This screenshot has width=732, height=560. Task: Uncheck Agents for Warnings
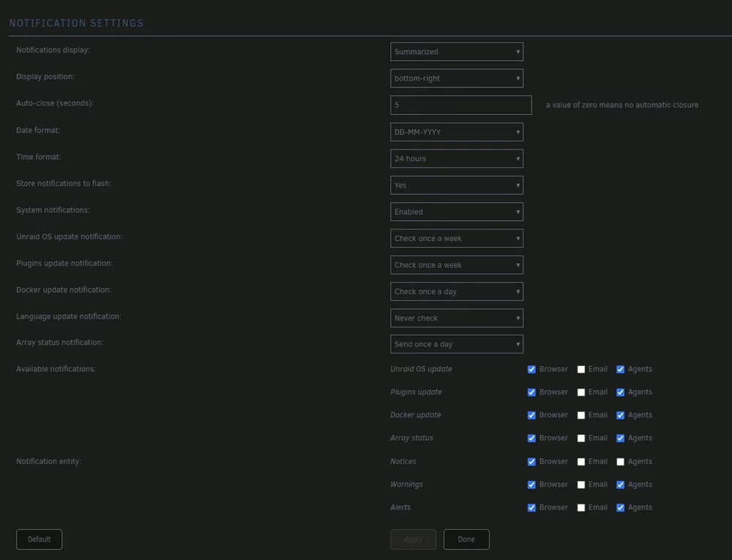click(x=620, y=485)
